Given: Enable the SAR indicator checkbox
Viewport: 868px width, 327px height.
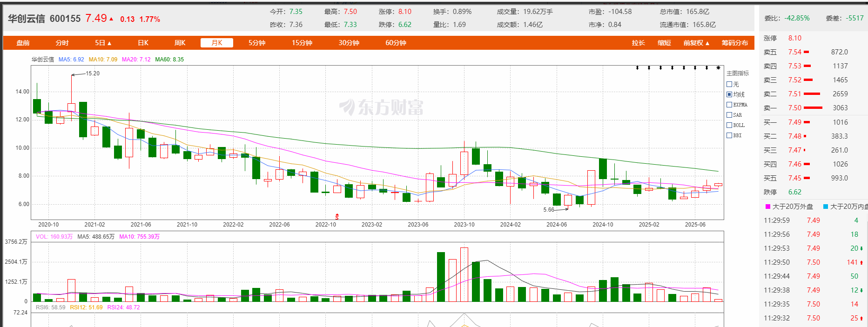Looking at the screenshot, I should point(729,115).
